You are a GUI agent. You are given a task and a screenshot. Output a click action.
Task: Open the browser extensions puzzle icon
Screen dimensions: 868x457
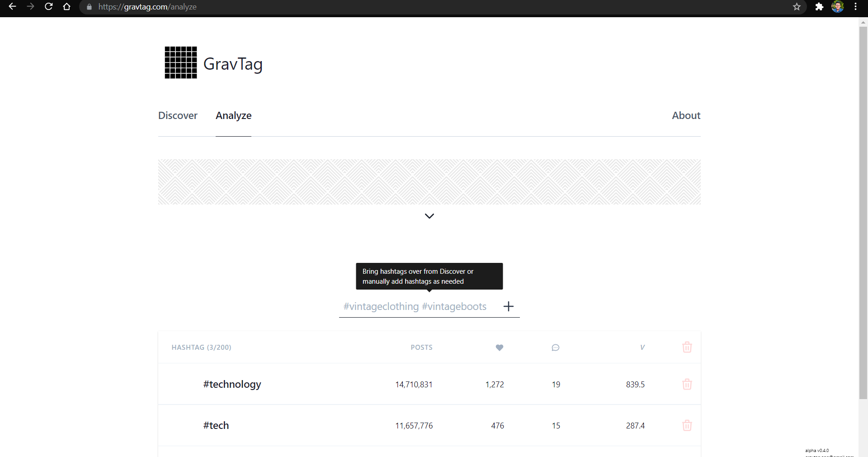coord(819,7)
